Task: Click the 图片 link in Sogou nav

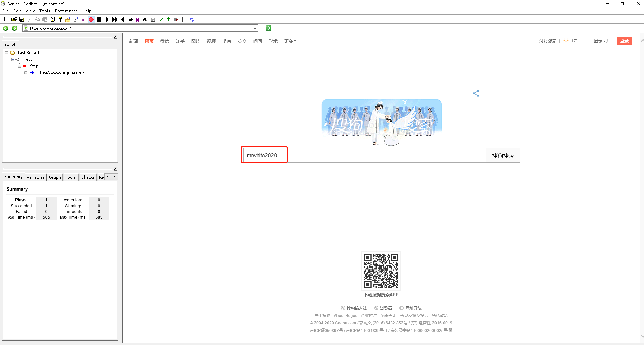Action: (196, 41)
